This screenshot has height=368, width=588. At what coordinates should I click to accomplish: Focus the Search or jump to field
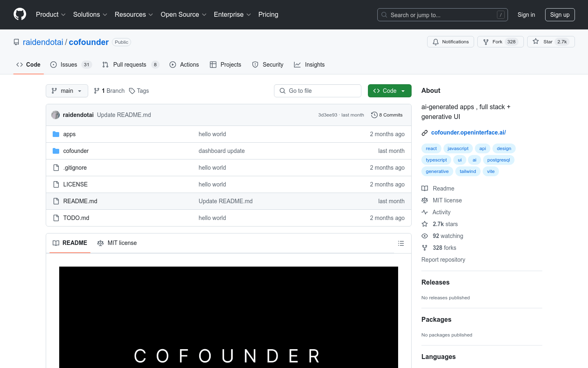(443, 15)
